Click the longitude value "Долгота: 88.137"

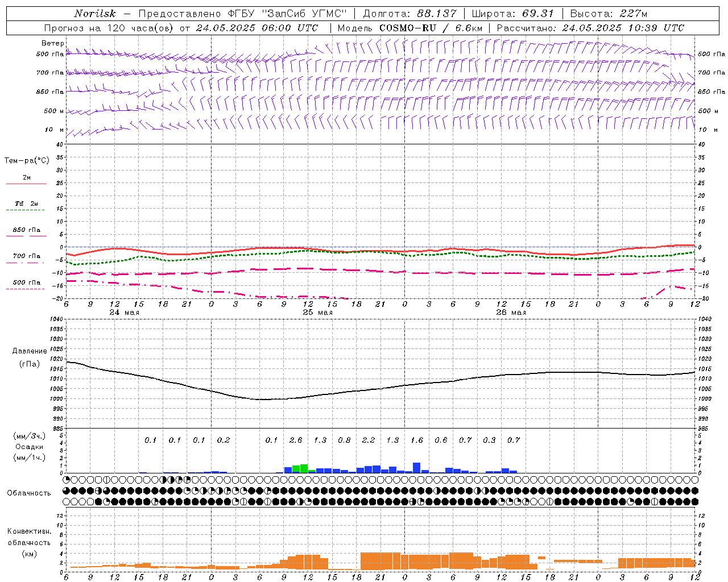point(409,14)
